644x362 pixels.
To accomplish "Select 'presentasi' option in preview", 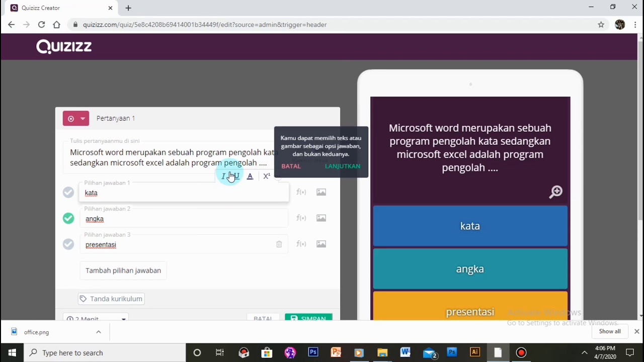I will point(470,306).
